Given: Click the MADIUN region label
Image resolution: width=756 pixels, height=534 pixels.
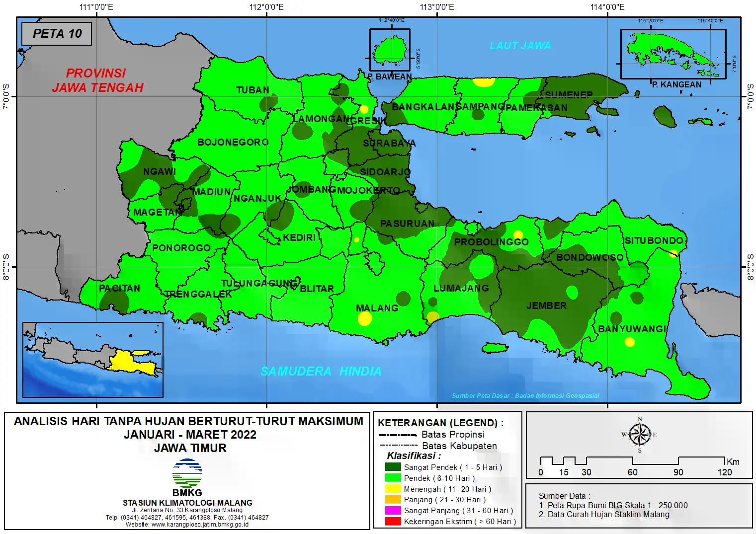Looking at the screenshot, I should pos(212,192).
